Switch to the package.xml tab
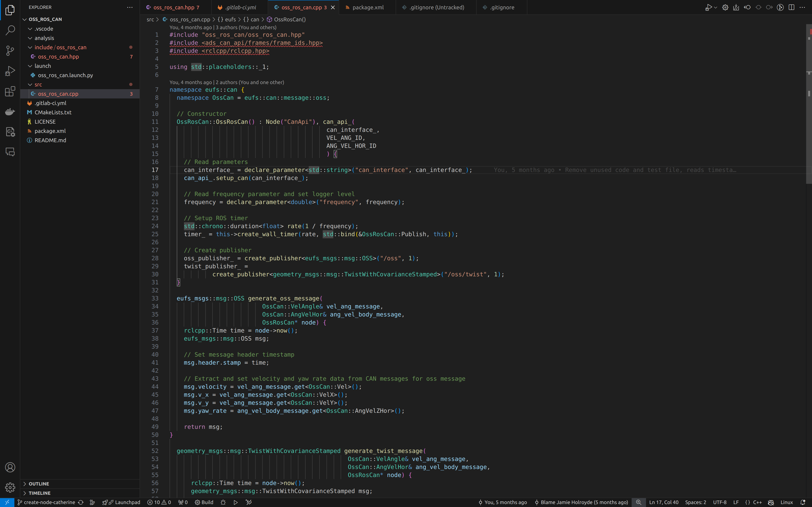The height and width of the screenshot is (507, 812). pos(368,7)
